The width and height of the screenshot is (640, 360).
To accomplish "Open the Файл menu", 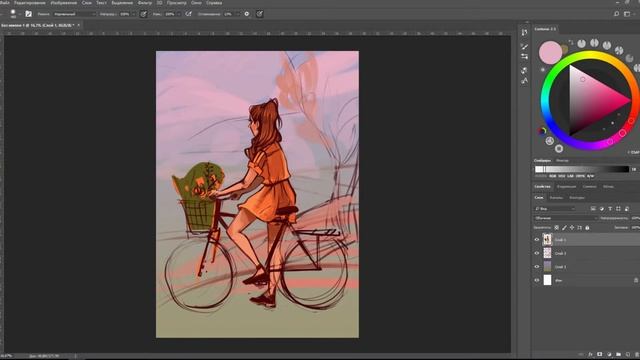I will click(4, 2).
